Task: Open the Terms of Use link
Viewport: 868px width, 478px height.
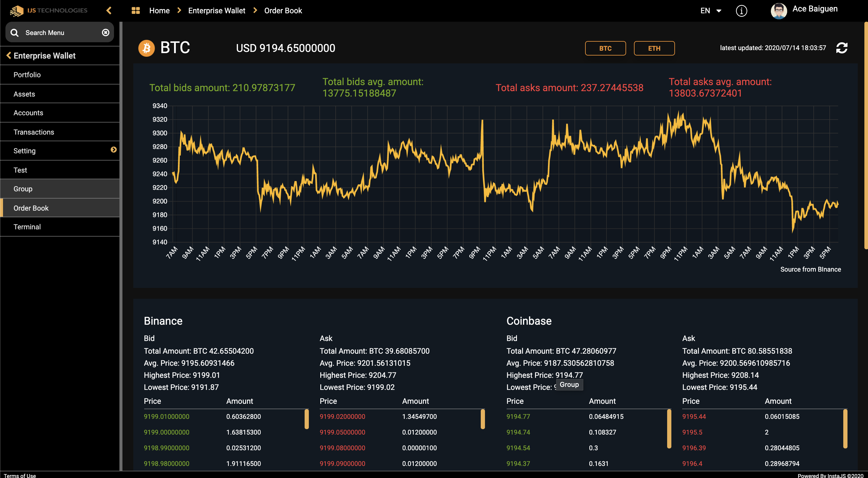Action: (20, 475)
